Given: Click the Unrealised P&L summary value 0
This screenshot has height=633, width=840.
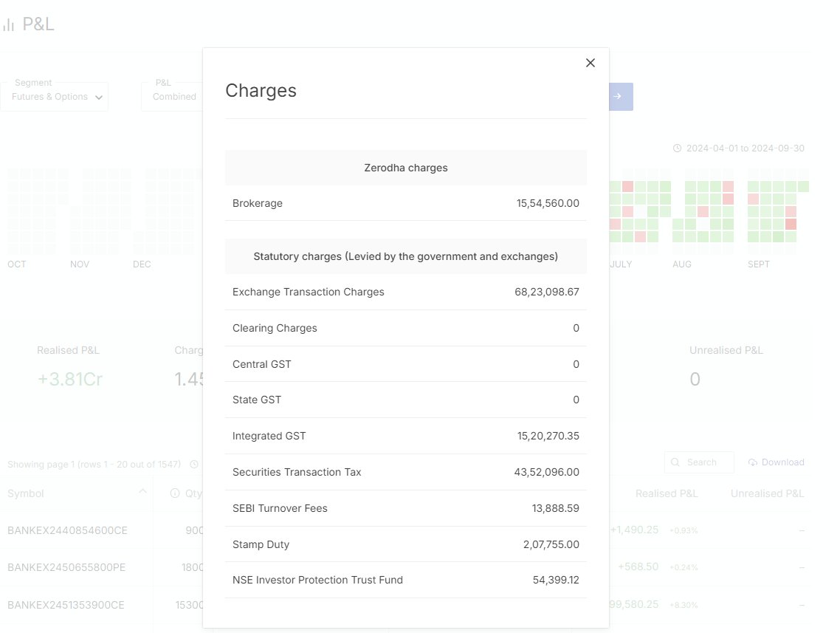Looking at the screenshot, I should coord(695,379).
